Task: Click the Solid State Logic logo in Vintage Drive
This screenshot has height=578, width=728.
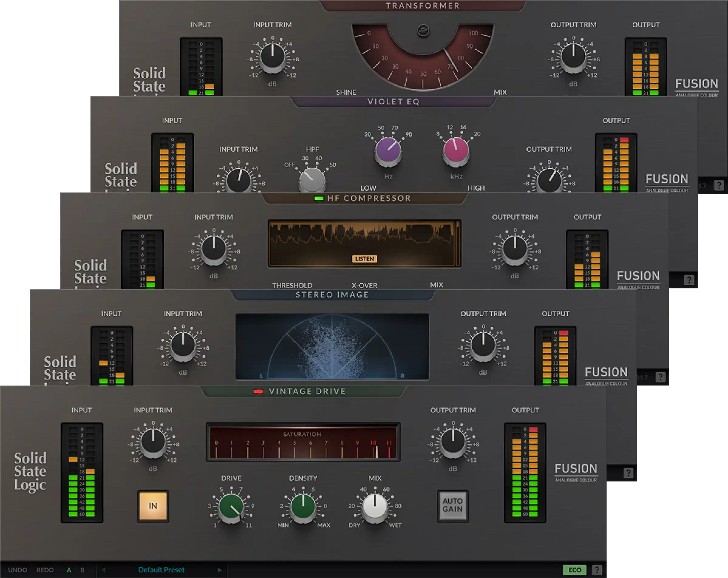Action: coord(30,472)
